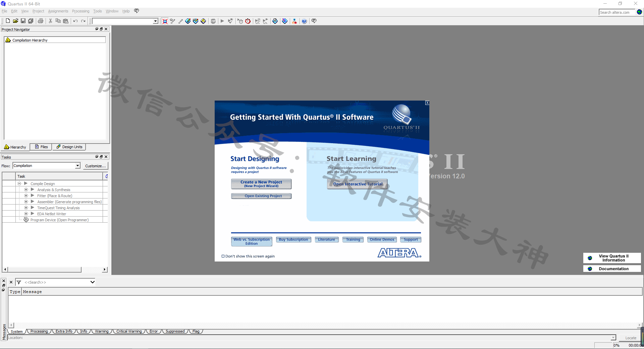Expand the Assembler task node
Screen dimensions: 644x349
[26, 201]
